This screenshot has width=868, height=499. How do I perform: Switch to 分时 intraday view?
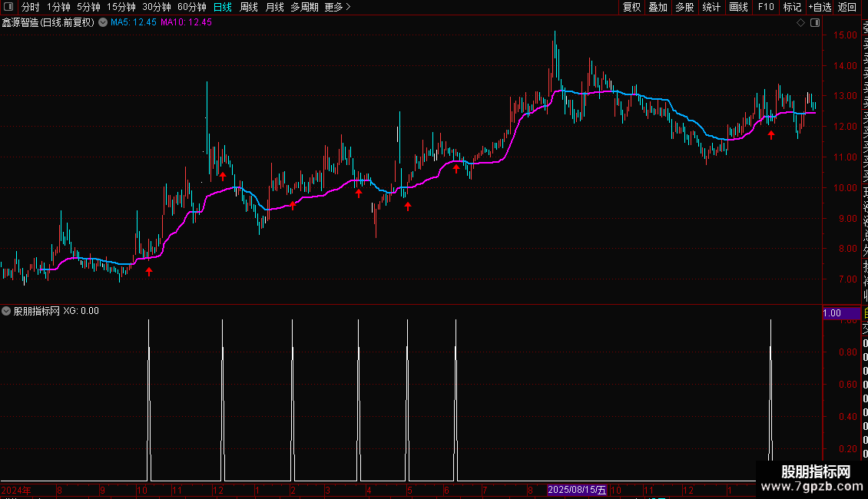(x=31, y=7)
